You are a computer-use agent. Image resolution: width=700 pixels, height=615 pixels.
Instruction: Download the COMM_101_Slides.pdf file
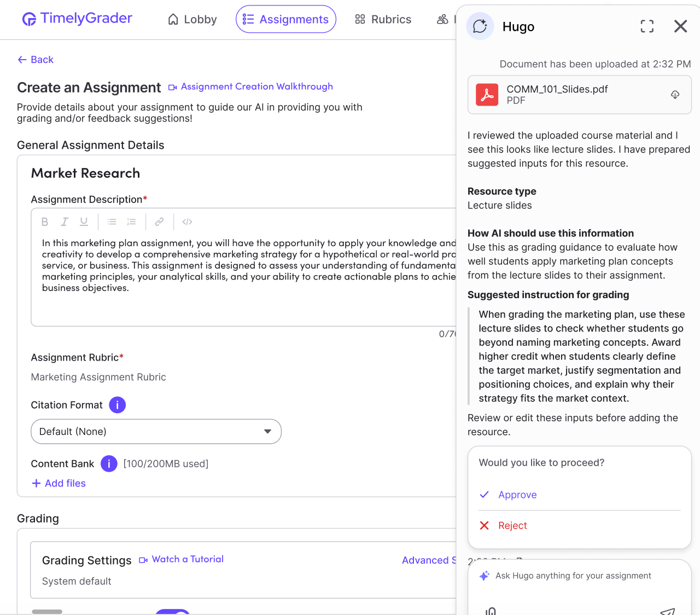click(x=675, y=95)
